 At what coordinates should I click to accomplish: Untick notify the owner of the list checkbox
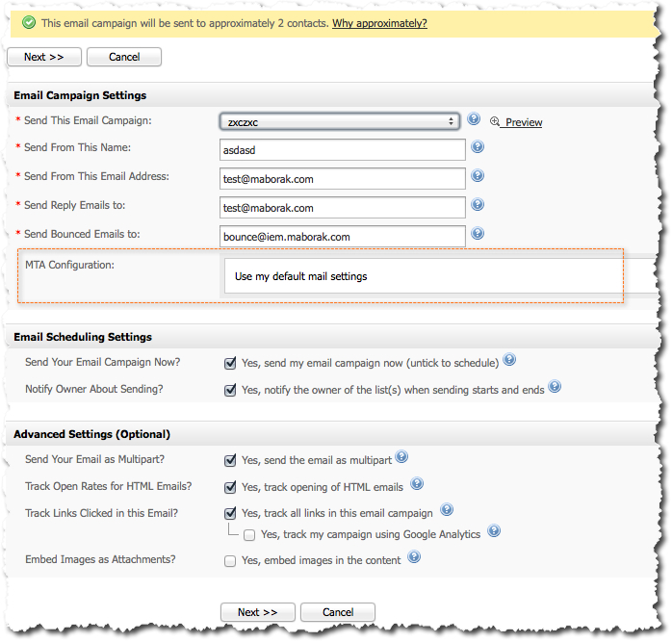230,390
